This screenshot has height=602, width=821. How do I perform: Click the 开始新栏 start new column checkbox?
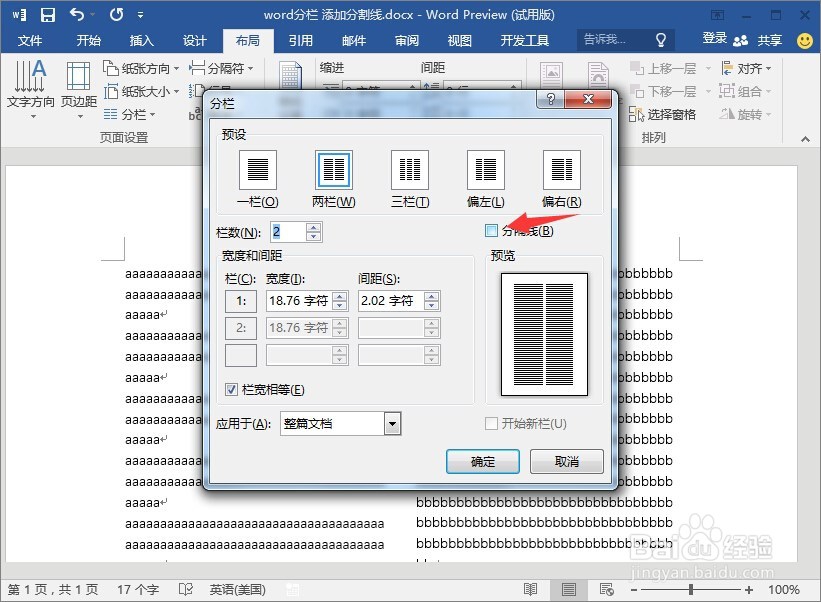[491, 423]
